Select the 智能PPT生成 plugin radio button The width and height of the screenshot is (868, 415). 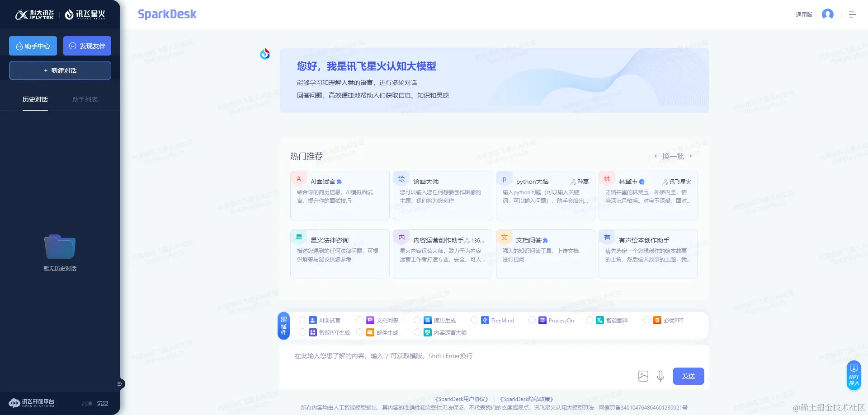pos(302,332)
